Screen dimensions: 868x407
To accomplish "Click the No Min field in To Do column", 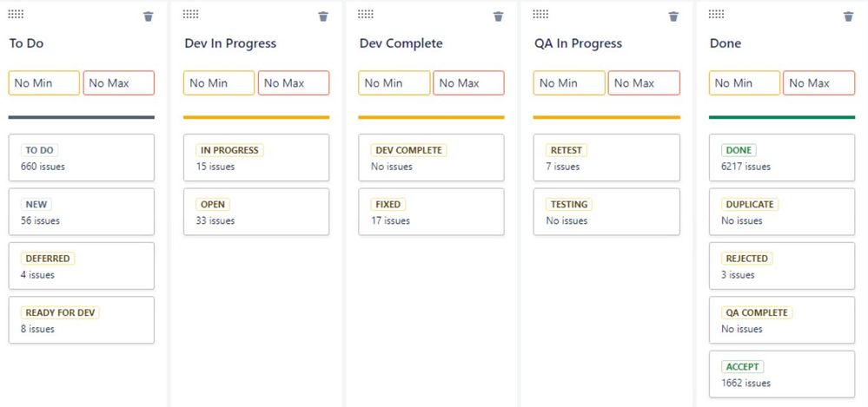I will tap(44, 83).
